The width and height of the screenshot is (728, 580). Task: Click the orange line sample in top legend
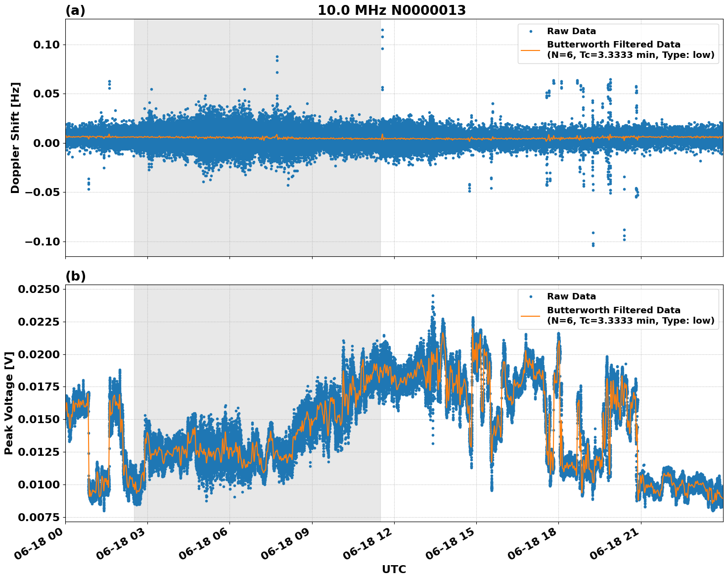coord(531,51)
